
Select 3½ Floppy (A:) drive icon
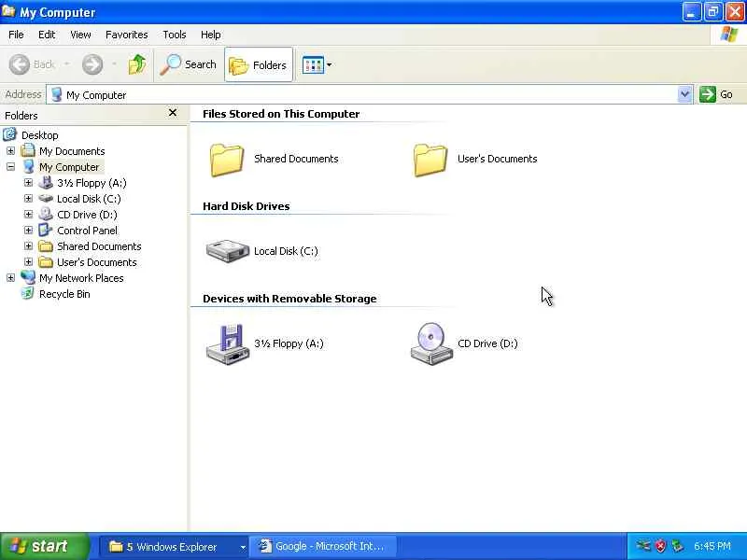[228, 343]
